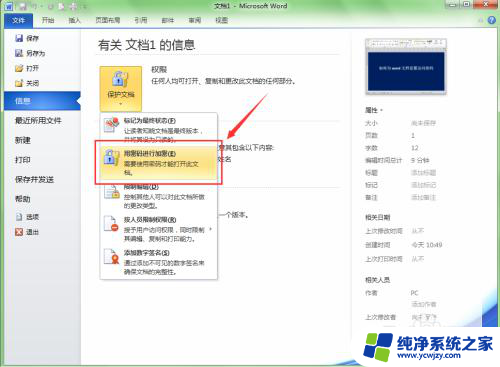Image resolution: width=500 pixels, height=367 pixels.
Task: Click the author name PC
Action: pos(414,293)
